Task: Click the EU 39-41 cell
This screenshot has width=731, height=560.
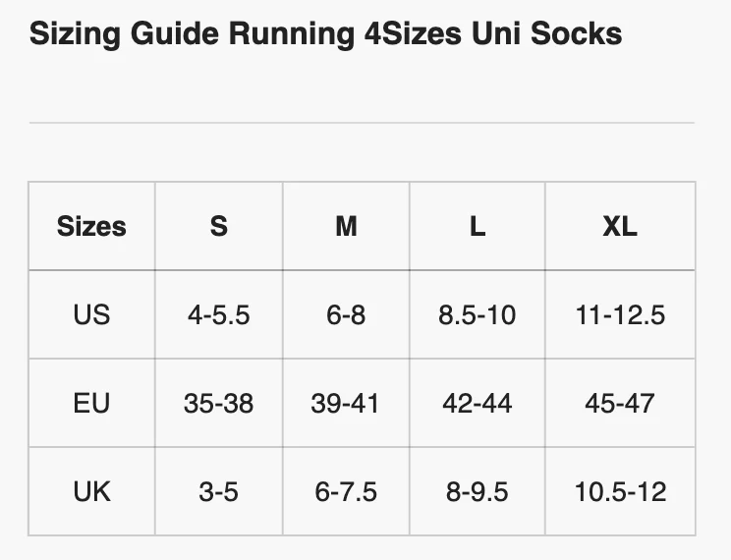Action: (x=346, y=403)
